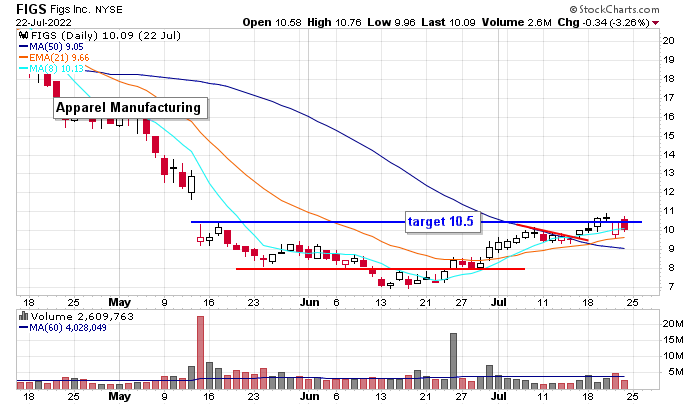Click the tallest mid-May volume spike bar

(x=200, y=353)
